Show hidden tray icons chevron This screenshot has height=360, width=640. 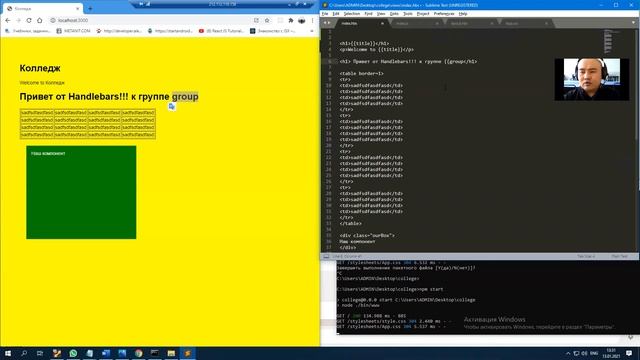[x=568, y=353]
